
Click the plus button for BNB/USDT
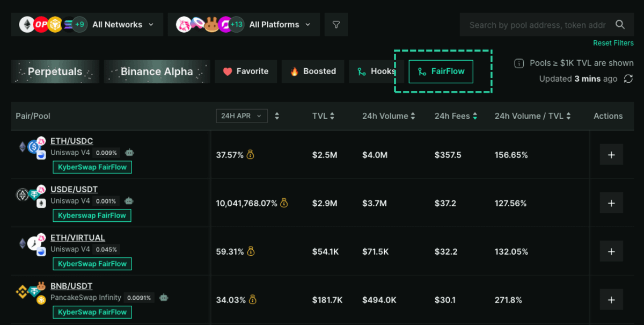(x=611, y=300)
